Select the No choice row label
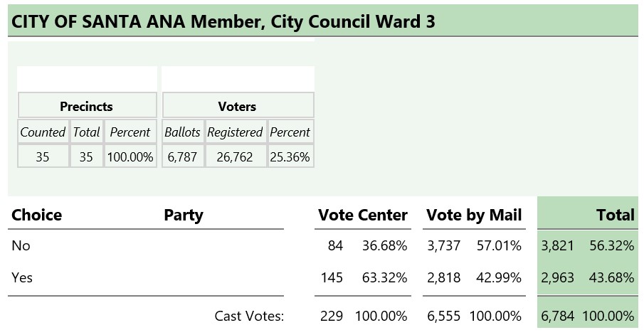The image size is (644, 335). [21, 245]
